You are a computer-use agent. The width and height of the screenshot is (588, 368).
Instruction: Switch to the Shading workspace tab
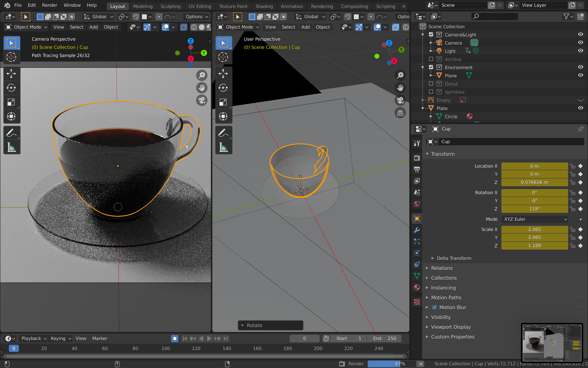tap(264, 6)
